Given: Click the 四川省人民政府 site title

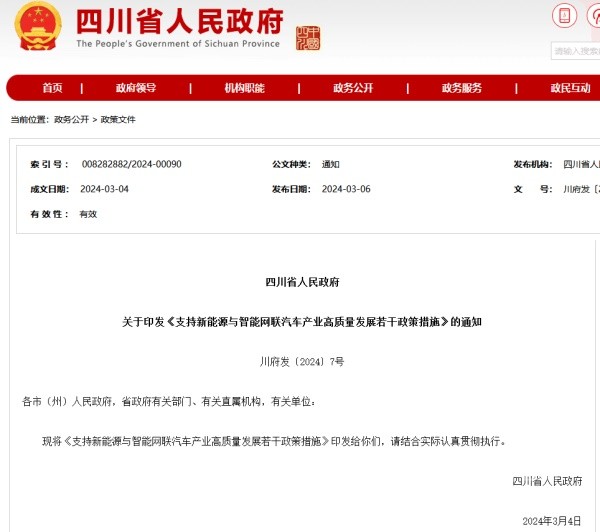Looking at the screenshot, I should tap(180, 21).
